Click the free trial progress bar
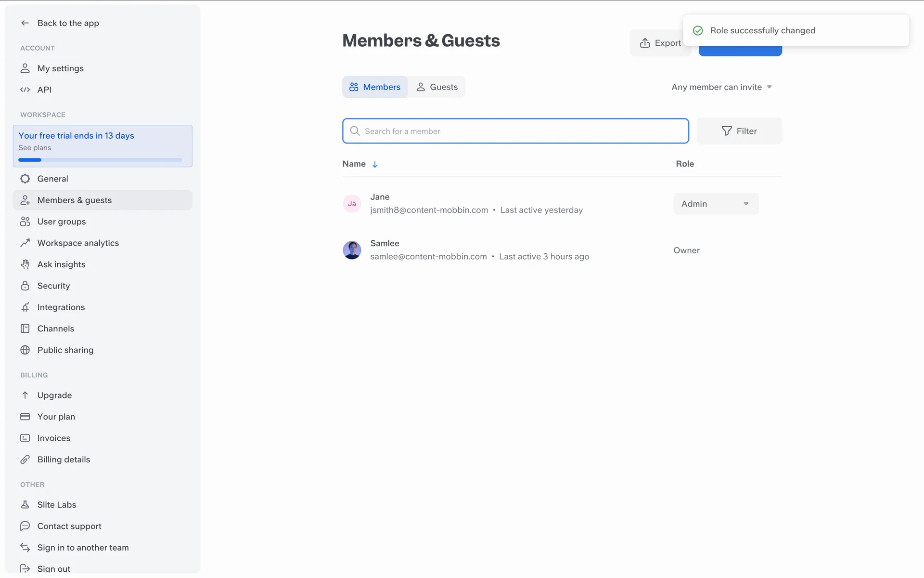 click(100, 160)
